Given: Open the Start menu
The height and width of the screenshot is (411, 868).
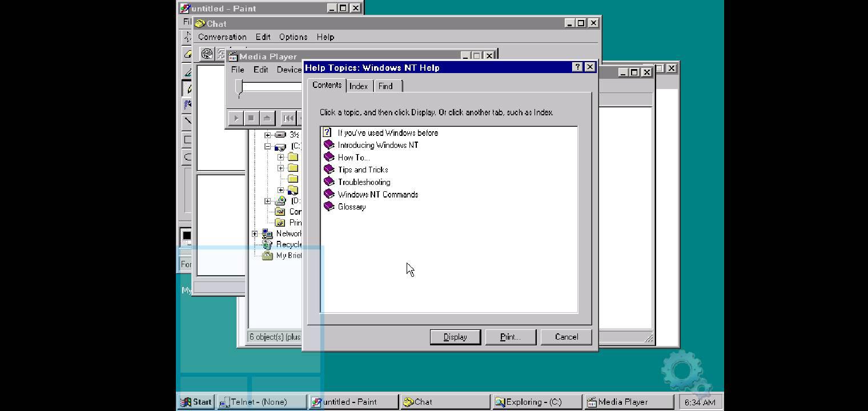Looking at the screenshot, I should point(196,402).
